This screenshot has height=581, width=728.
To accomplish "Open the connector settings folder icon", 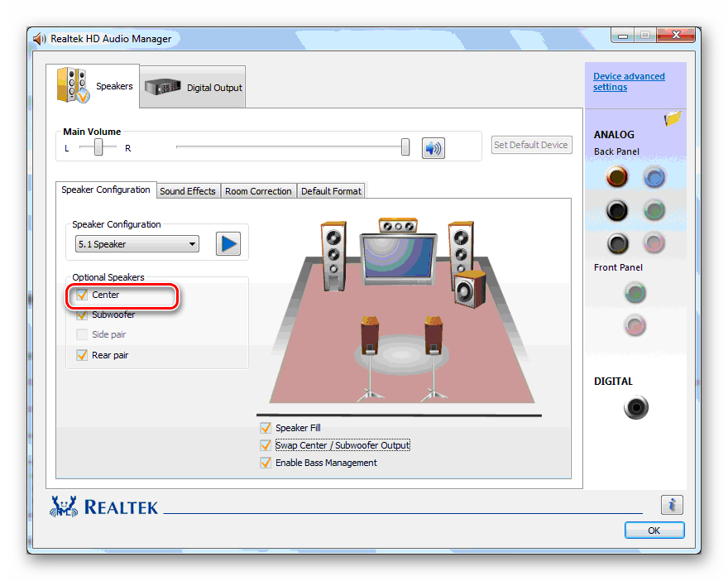I will coord(673,119).
